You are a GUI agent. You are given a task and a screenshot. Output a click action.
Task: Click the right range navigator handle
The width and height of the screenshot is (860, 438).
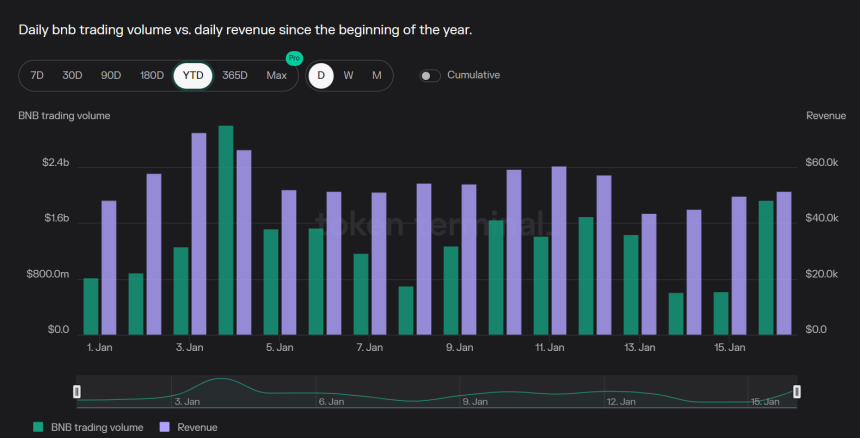pos(797,391)
